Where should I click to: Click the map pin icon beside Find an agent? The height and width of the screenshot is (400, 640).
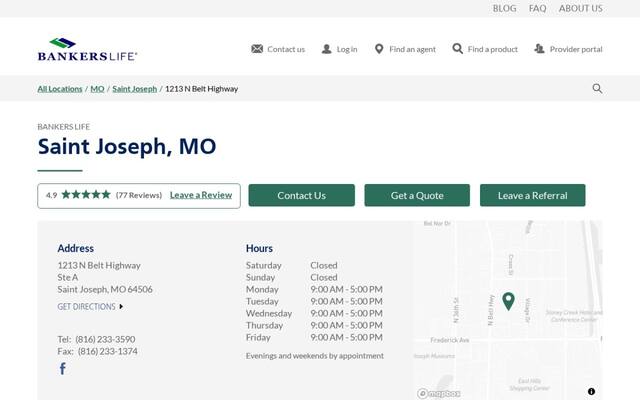coord(379,49)
